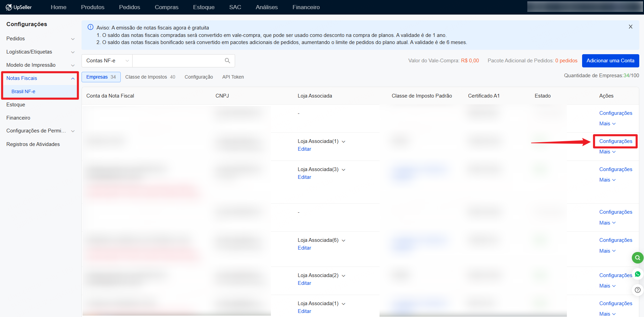Open the help question mark icon
644x317 pixels.
coord(638,290)
